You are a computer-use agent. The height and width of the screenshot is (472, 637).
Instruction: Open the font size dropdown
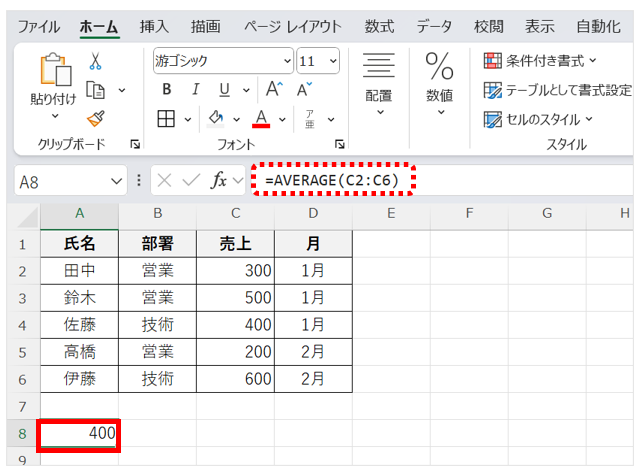pyautogui.click(x=318, y=61)
